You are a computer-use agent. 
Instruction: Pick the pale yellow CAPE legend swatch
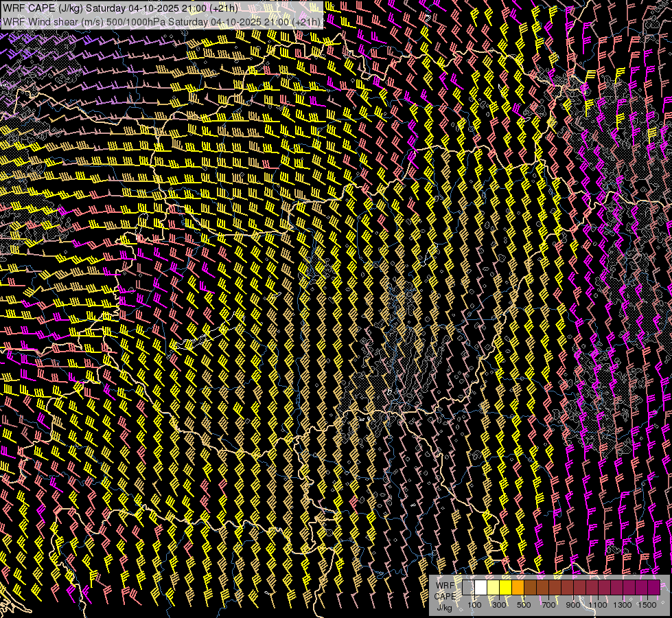493,588
